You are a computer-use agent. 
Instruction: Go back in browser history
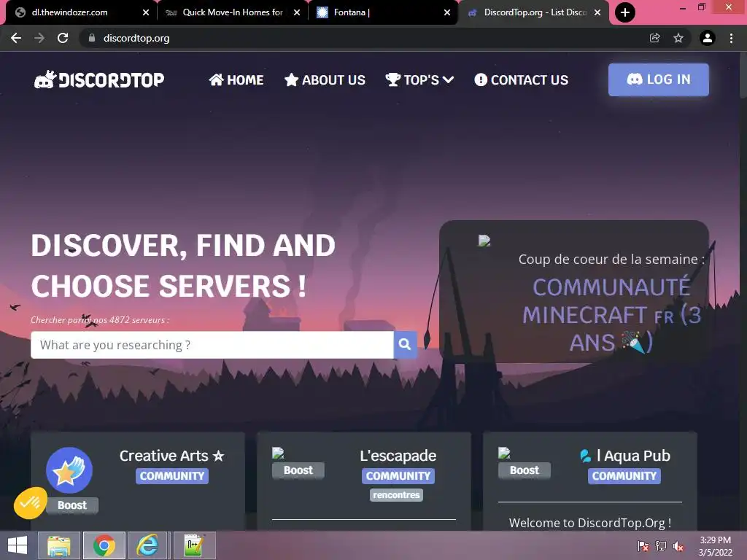pos(16,38)
